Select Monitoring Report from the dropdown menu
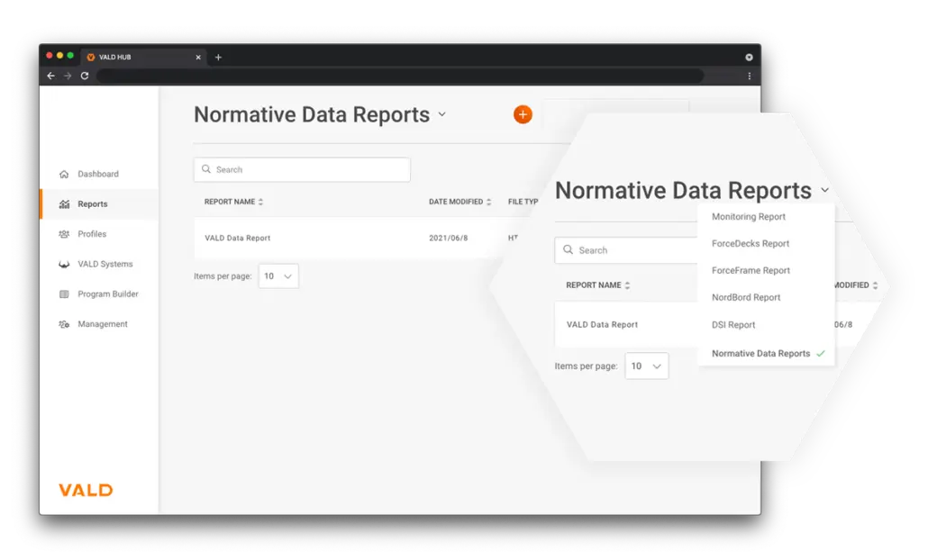 click(x=748, y=217)
